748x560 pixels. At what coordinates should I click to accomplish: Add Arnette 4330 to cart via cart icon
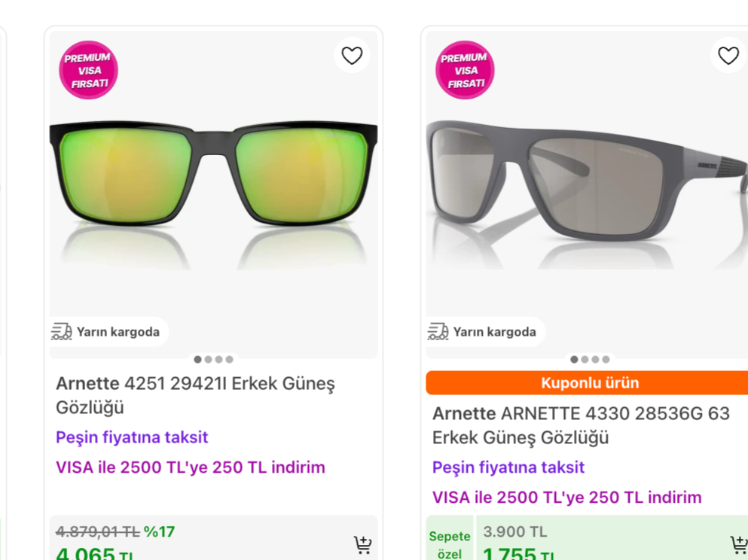click(x=739, y=545)
